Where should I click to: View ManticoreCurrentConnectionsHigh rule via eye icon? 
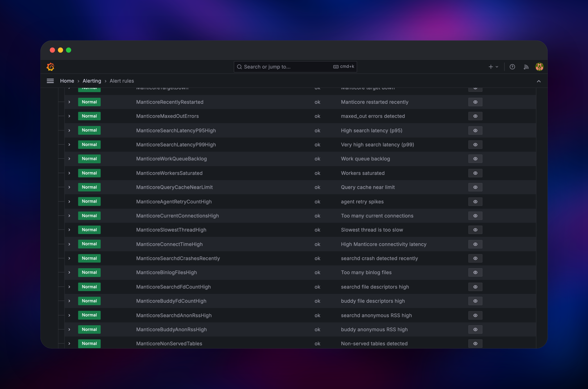click(475, 216)
